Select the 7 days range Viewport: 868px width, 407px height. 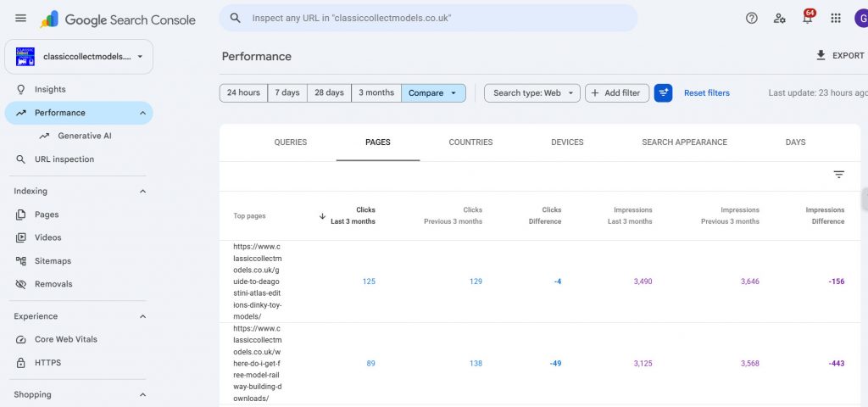287,93
